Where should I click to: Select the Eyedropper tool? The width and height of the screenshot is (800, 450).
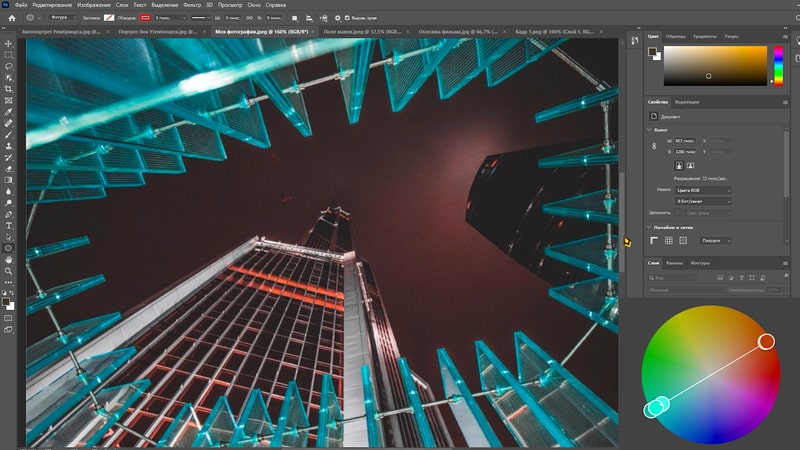[9, 112]
